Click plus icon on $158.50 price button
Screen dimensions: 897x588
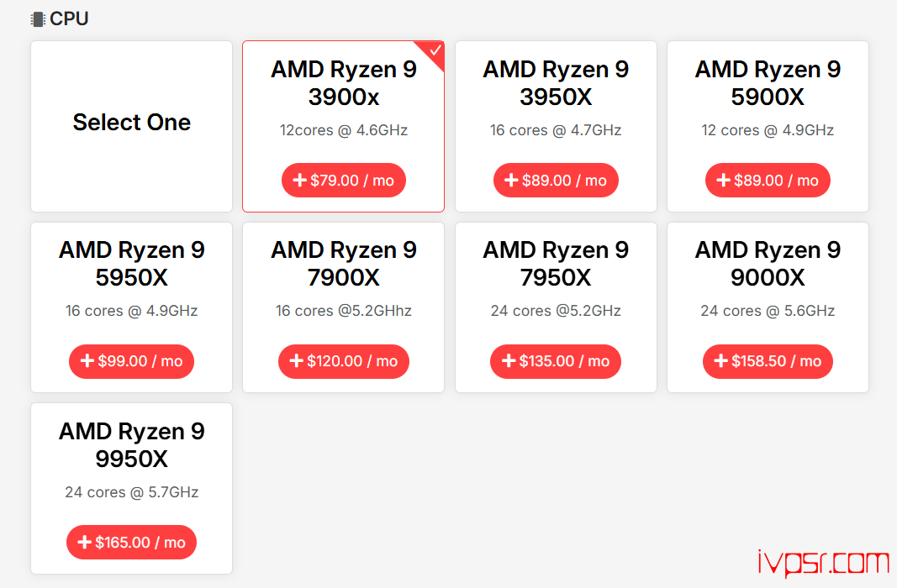click(720, 361)
